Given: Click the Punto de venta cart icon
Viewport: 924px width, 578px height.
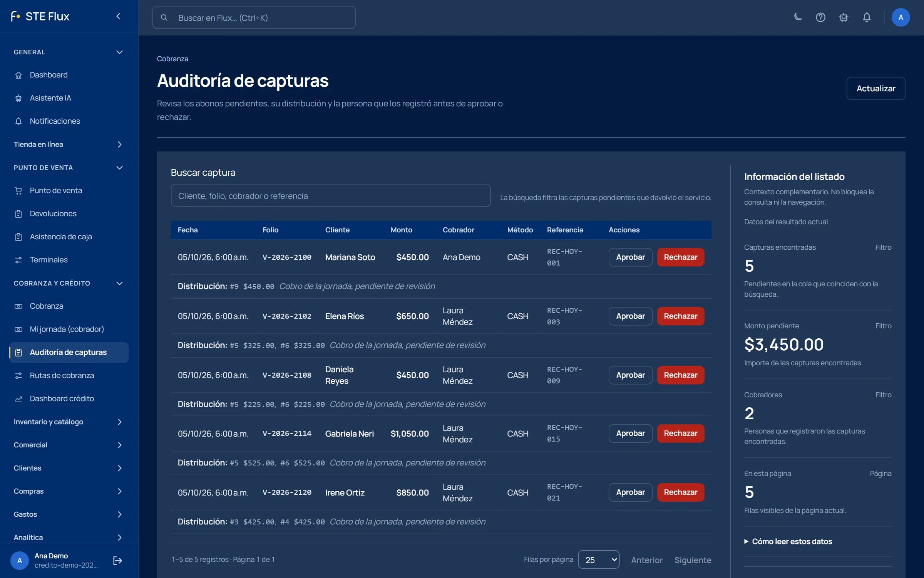Looking at the screenshot, I should click(18, 191).
